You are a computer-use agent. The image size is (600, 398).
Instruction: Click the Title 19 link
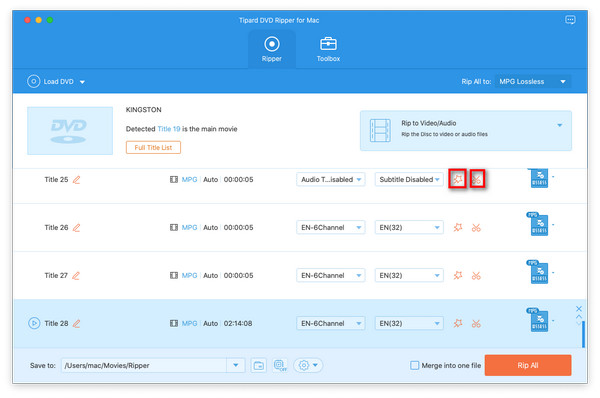[169, 129]
